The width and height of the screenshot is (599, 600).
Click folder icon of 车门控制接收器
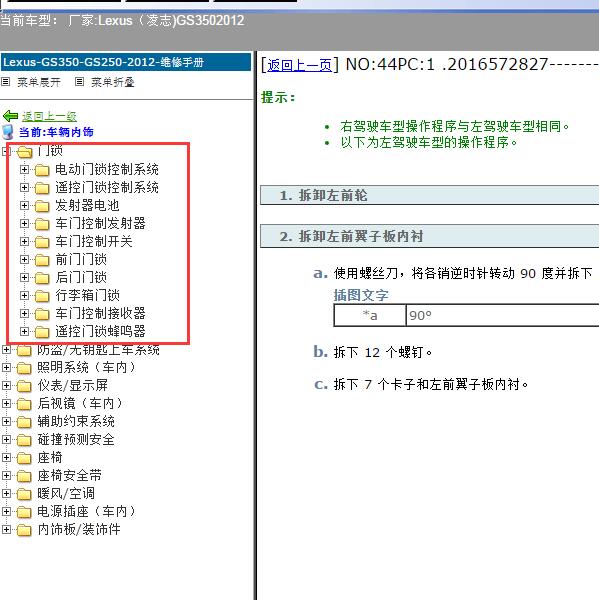coord(42,313)
